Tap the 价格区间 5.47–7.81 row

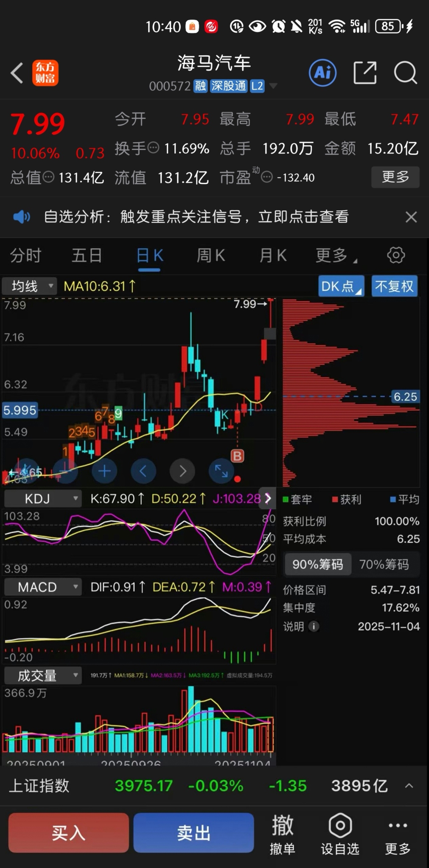point(351,590)
